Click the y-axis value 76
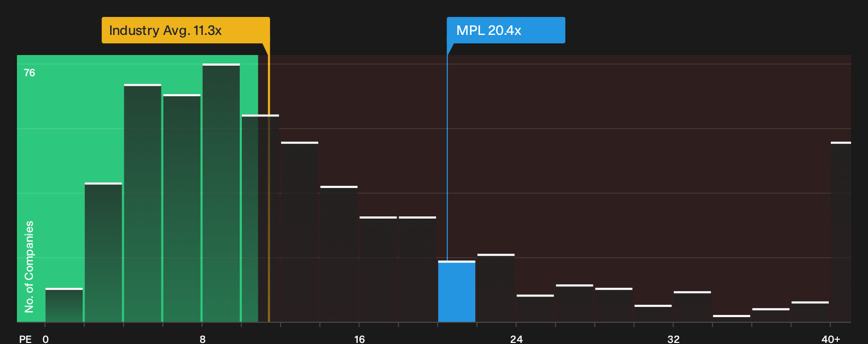868x344 pixels. click(x=30, y=73)
